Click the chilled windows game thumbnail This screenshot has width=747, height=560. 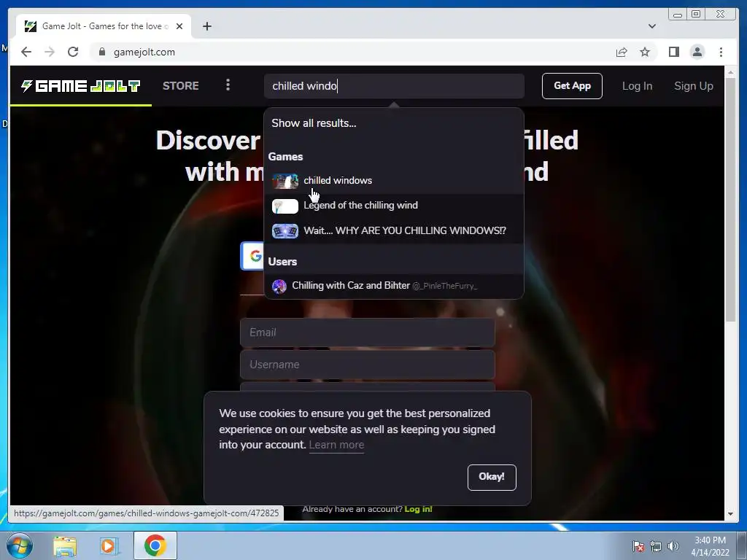tap(285, 181)
